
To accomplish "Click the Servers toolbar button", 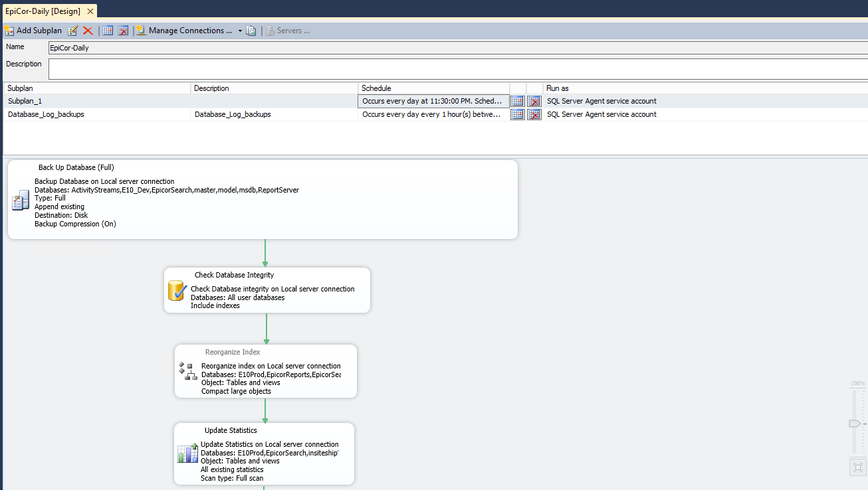I will (x=288, y=31).
